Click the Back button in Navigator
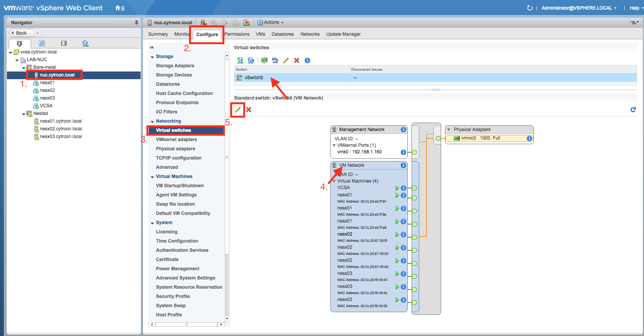The image size is (644, 336). coord(22,33)
